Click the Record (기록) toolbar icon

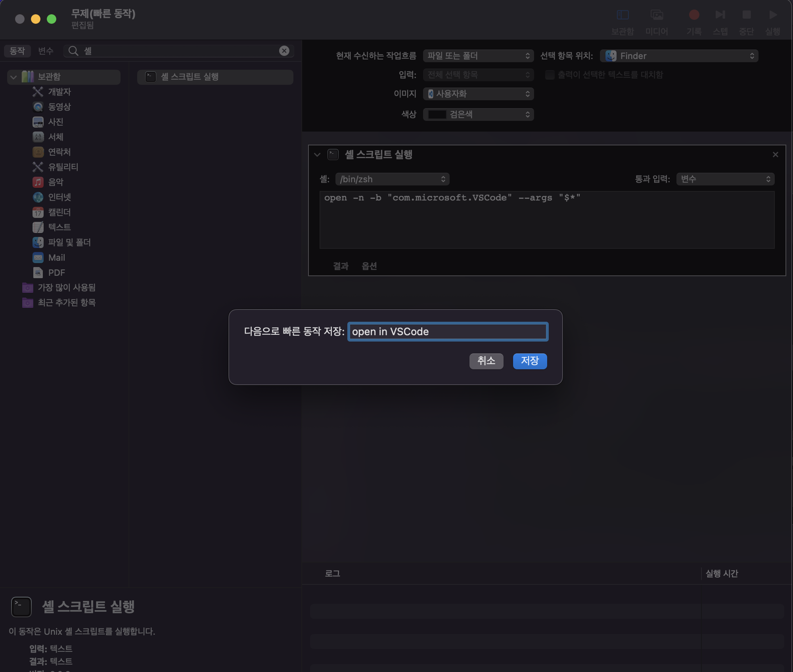click(x=694, y=15)
